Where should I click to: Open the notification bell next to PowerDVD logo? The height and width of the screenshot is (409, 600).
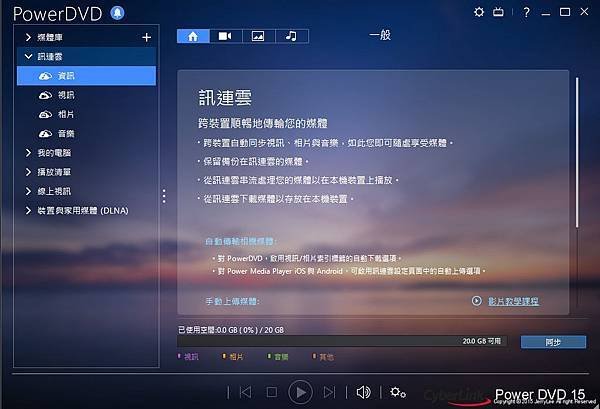tap(117, 13)
